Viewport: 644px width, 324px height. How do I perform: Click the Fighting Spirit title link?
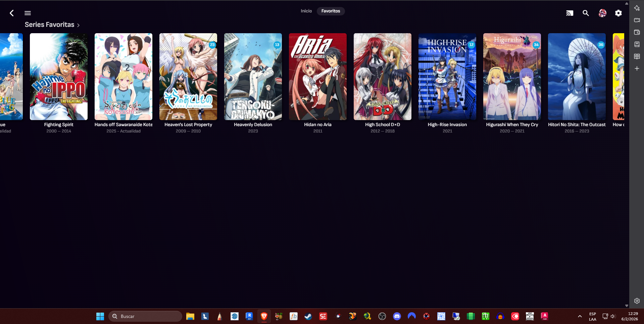point(59,124)
